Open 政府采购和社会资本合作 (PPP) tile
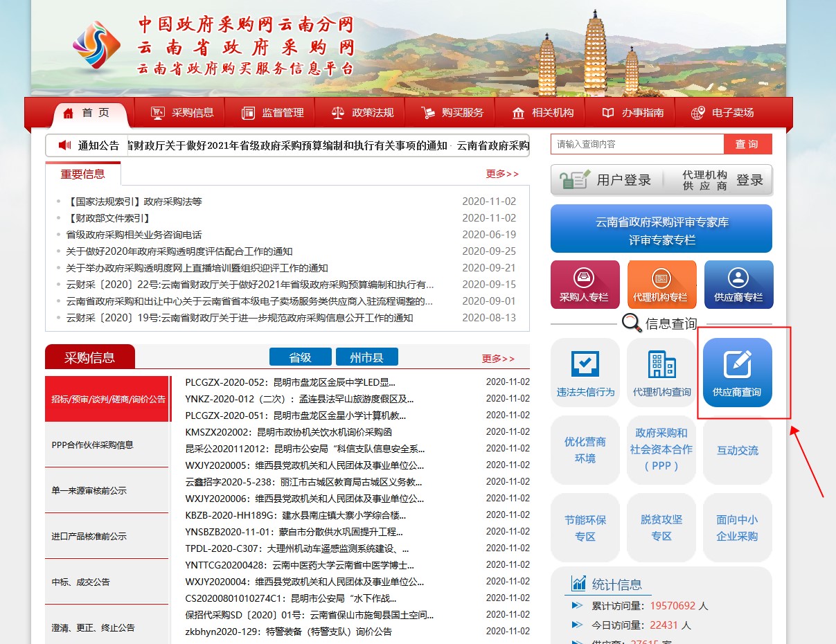 point(661,450)
